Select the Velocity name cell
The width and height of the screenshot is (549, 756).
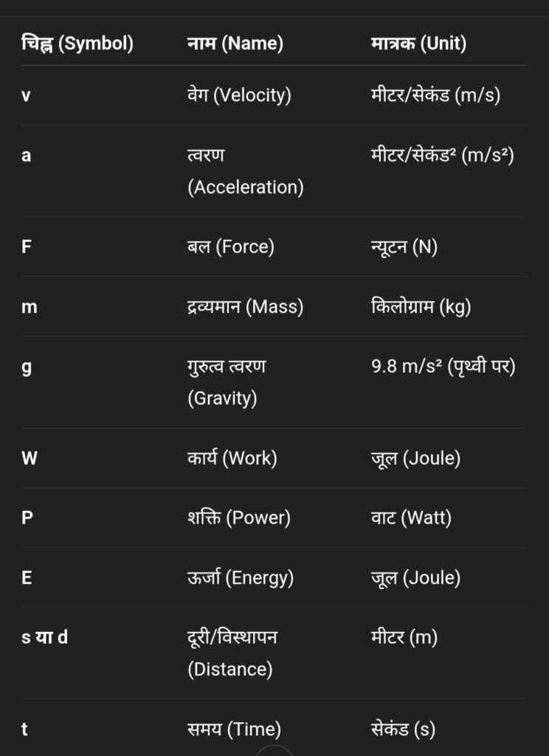coord(239,95)
